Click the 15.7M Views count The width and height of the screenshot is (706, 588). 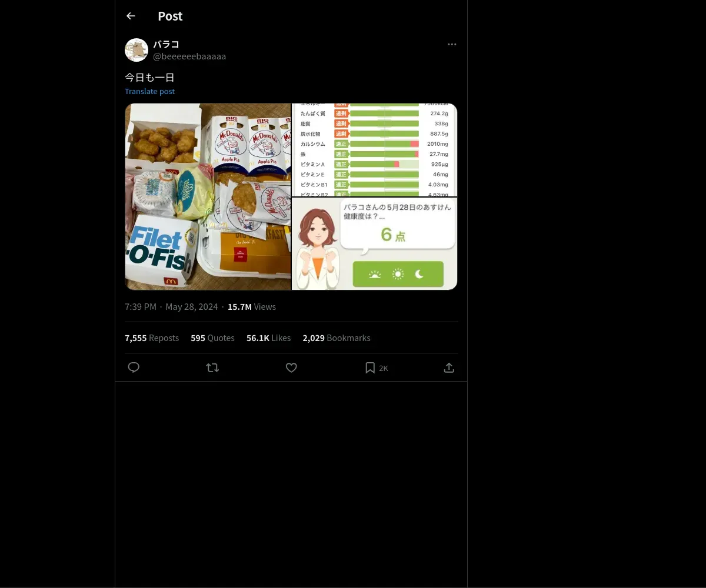coord(252,307)
